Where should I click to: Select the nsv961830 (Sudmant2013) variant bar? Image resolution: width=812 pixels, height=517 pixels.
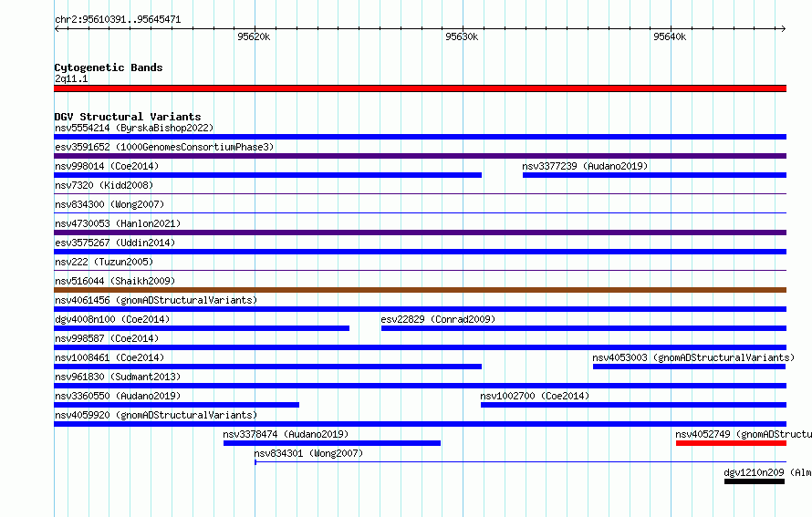point(420,386)
